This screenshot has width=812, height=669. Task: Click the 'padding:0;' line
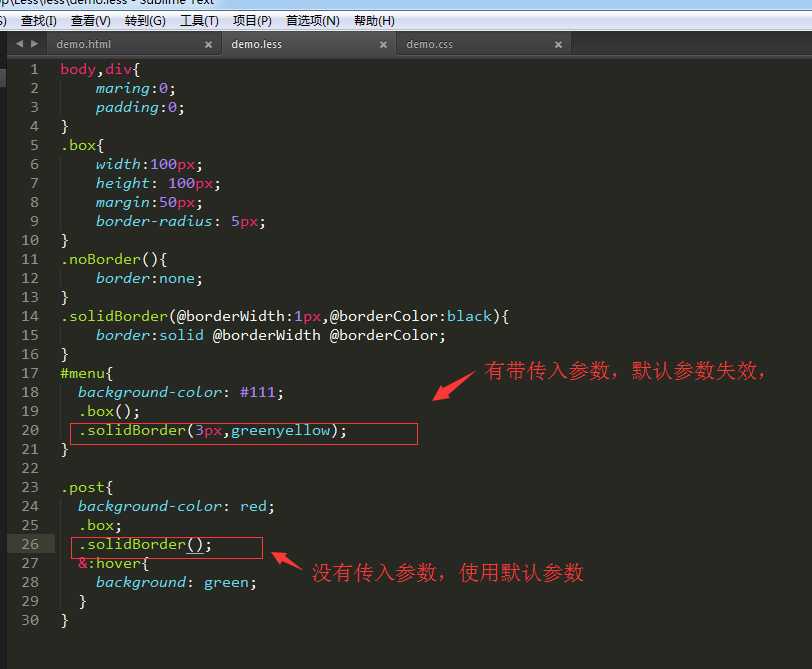pyautogui.click(x=140, y=108)
